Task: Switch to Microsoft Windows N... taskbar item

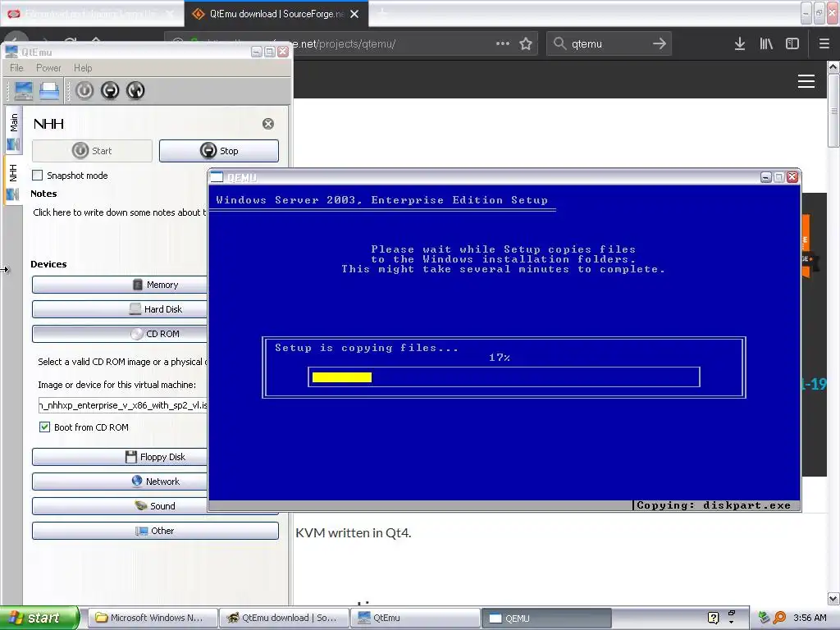Action: tap(153, 618)
